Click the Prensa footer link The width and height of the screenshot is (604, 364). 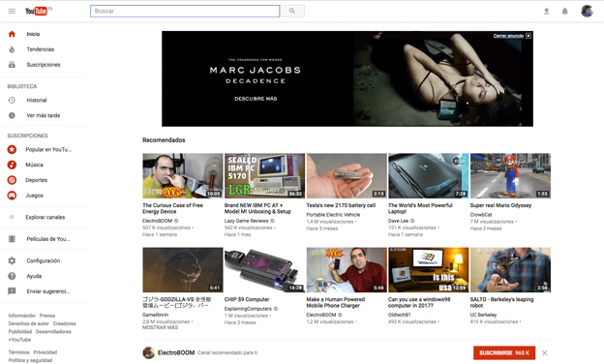pos(47,316)
